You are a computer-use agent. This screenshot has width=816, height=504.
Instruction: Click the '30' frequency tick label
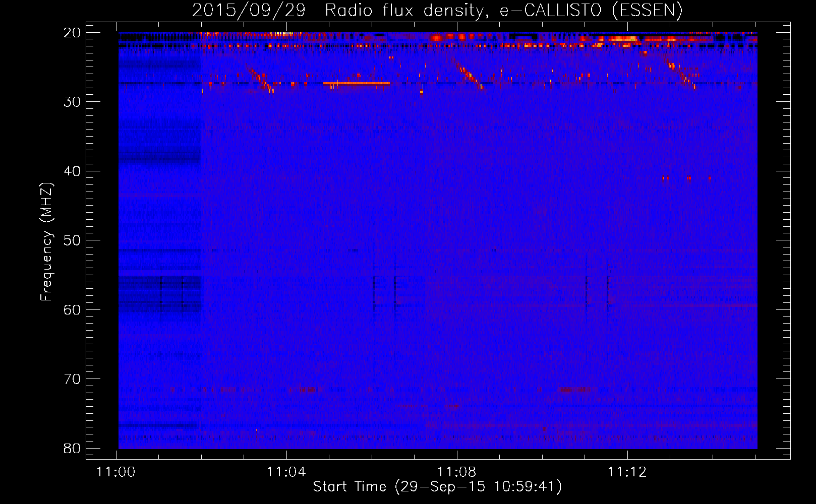tap(73, 102)
